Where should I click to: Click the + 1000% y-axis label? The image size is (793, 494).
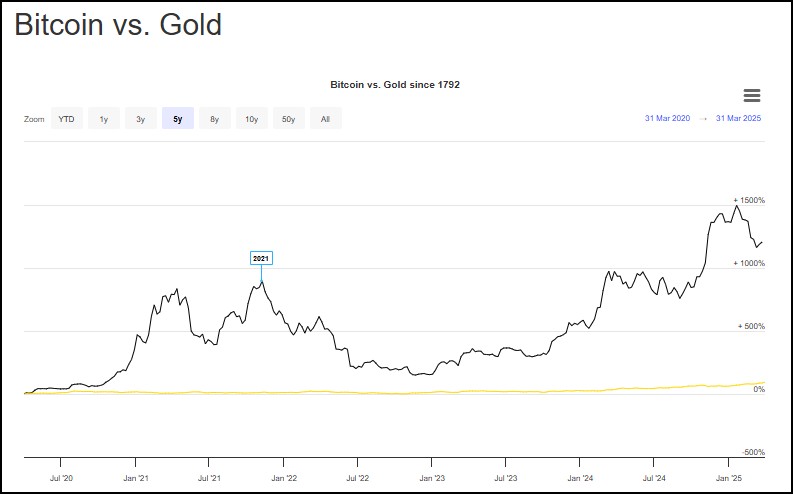tap(749, 263)
